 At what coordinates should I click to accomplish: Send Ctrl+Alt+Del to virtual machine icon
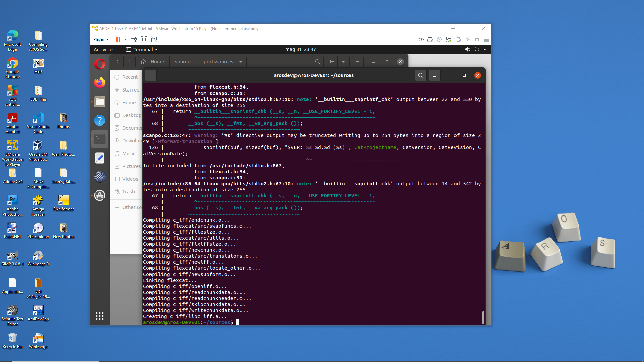tap(134, 39)
